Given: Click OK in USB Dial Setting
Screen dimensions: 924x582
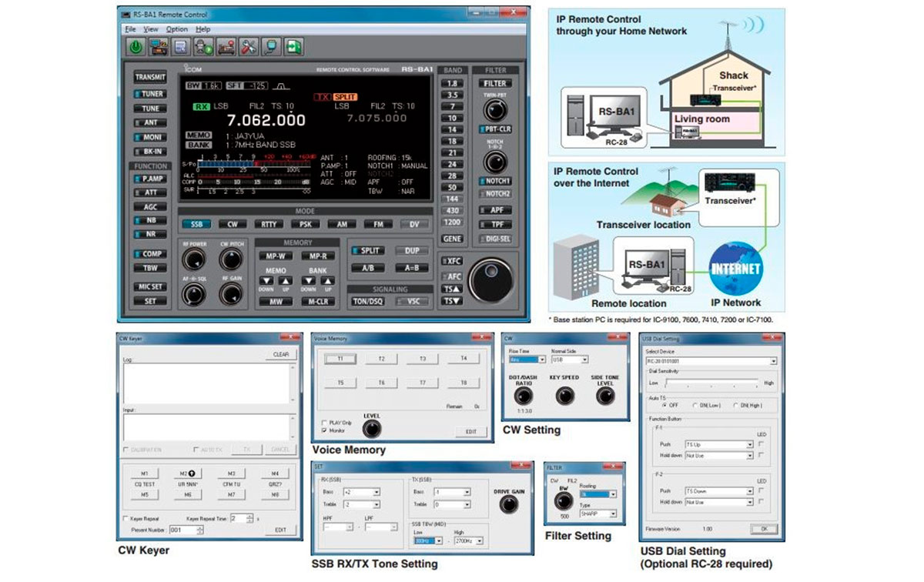Looking at the screenshot, I should coord(765,529).
